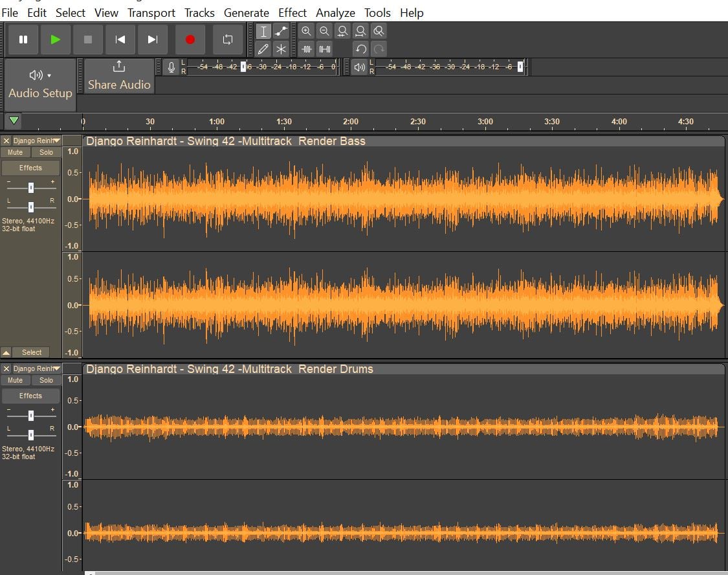
Task: Click the speaker playback meter icon
Action: tap(359, 67)
